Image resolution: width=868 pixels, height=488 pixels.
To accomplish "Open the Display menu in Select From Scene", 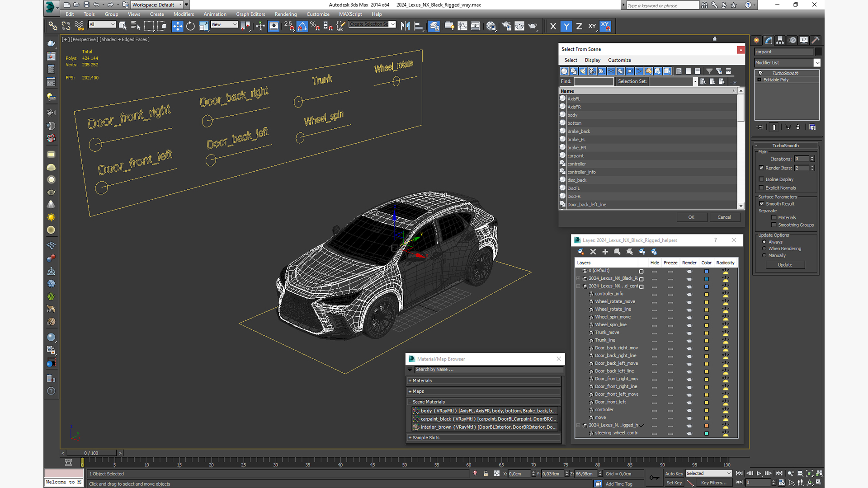I will [x=592, y=60].
